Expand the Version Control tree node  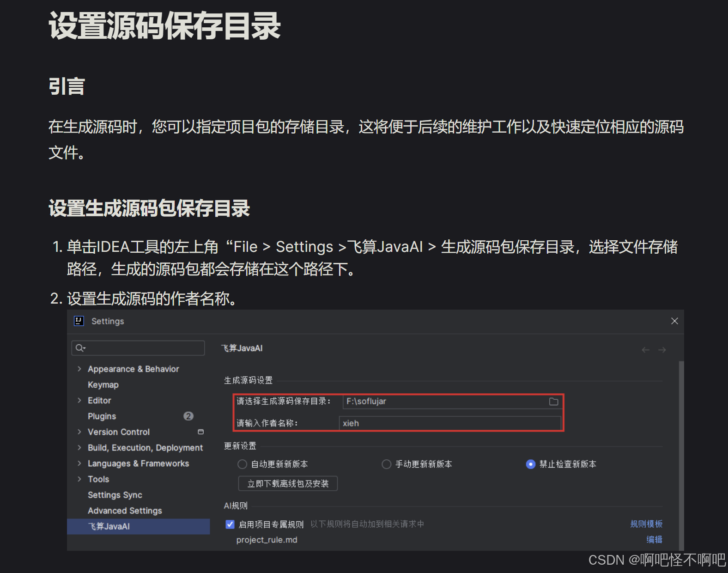79,432
